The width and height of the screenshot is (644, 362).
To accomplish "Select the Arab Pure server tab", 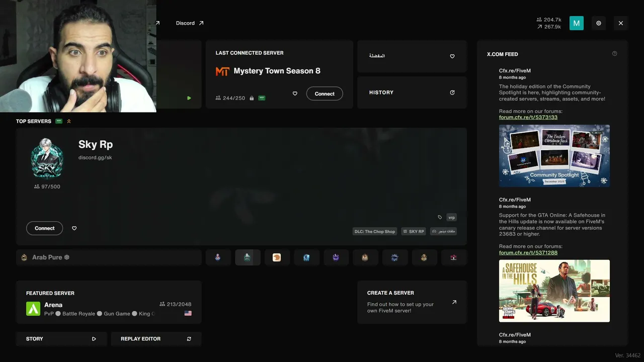I will (x=109, y=257).
